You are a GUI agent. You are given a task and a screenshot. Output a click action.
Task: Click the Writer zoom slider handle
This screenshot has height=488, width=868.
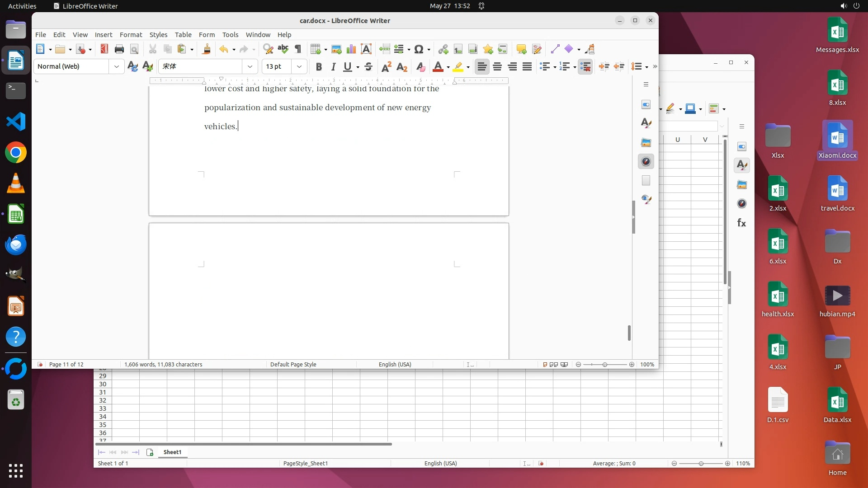[x=605, y=365]
